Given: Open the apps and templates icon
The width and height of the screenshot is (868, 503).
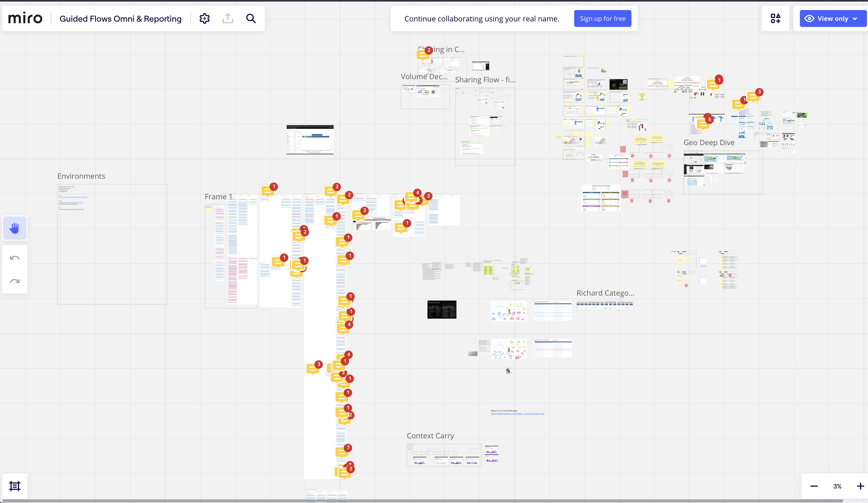Looking at the screenshot, I should coord(775,18).
